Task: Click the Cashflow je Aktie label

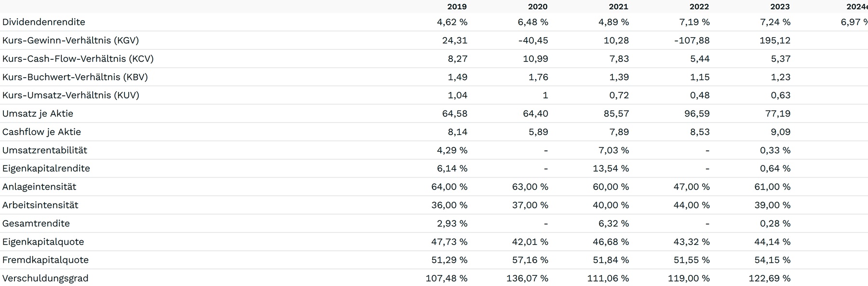Action: pyautogui.click(x=42, y=132)
